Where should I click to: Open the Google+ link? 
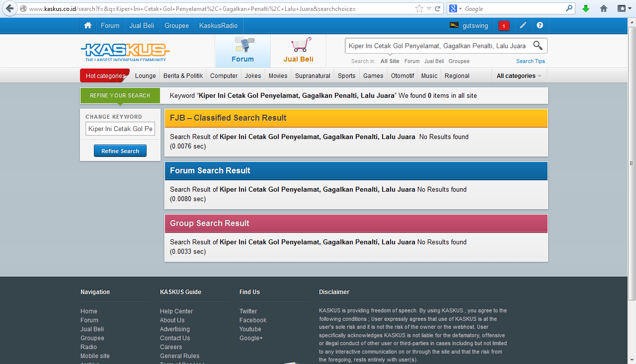point(251,338)
